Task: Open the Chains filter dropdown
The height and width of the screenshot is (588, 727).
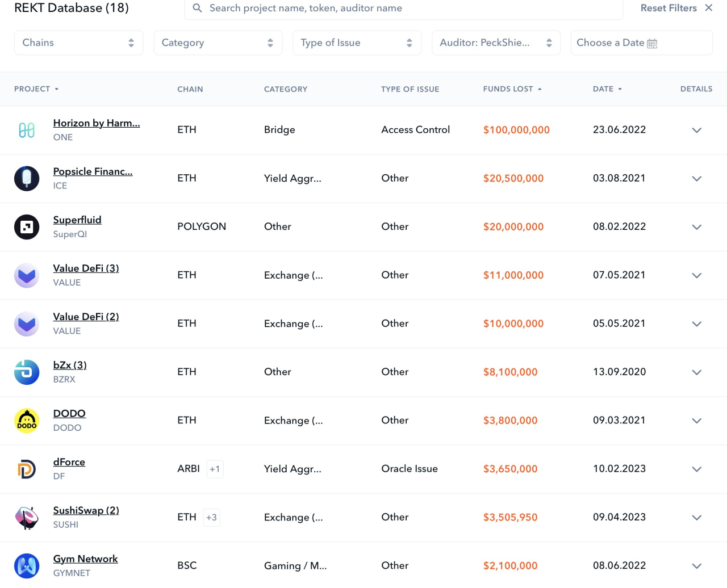Action: coord(78,43)
